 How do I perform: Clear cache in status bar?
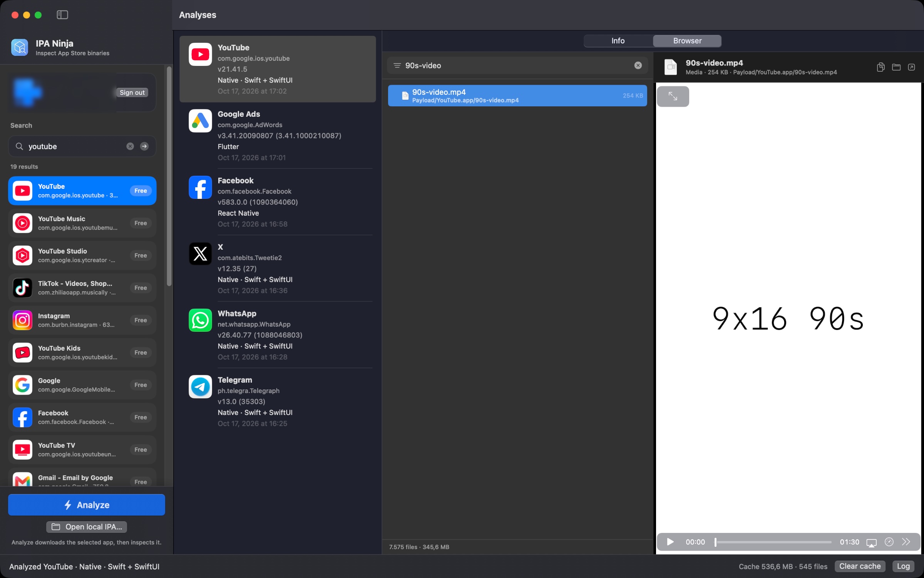(860, 566)
